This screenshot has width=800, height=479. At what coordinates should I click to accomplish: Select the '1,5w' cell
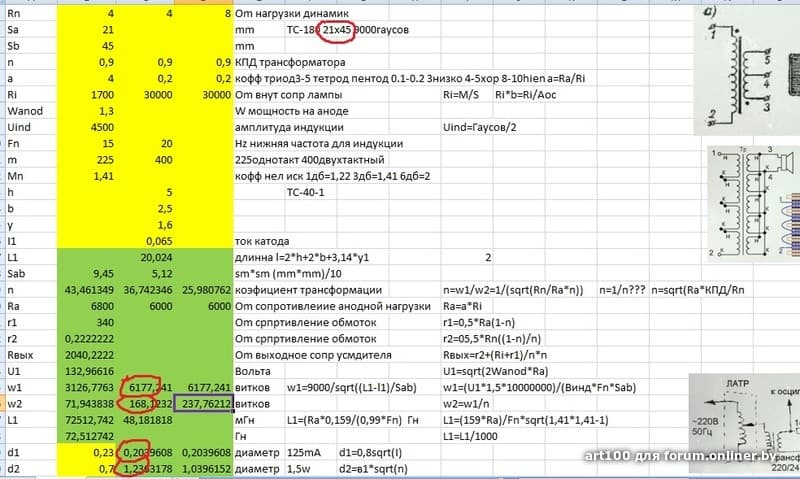298,469
